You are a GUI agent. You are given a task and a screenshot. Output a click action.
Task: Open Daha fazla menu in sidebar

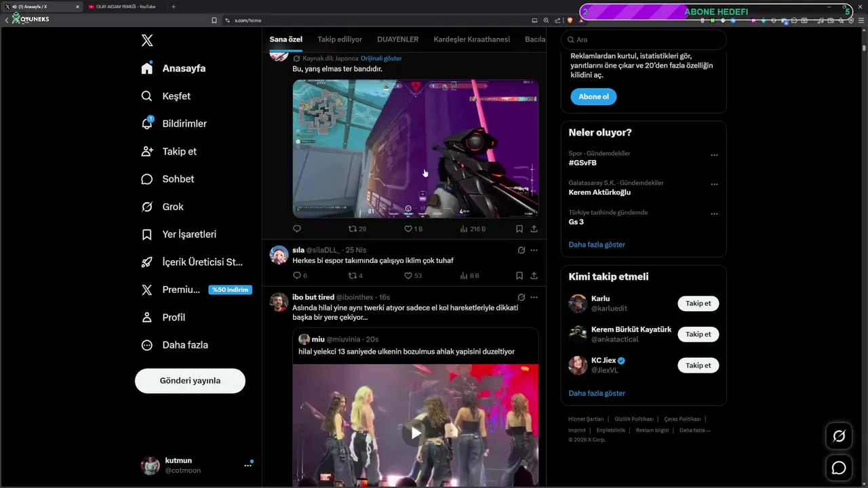(174, 345)
